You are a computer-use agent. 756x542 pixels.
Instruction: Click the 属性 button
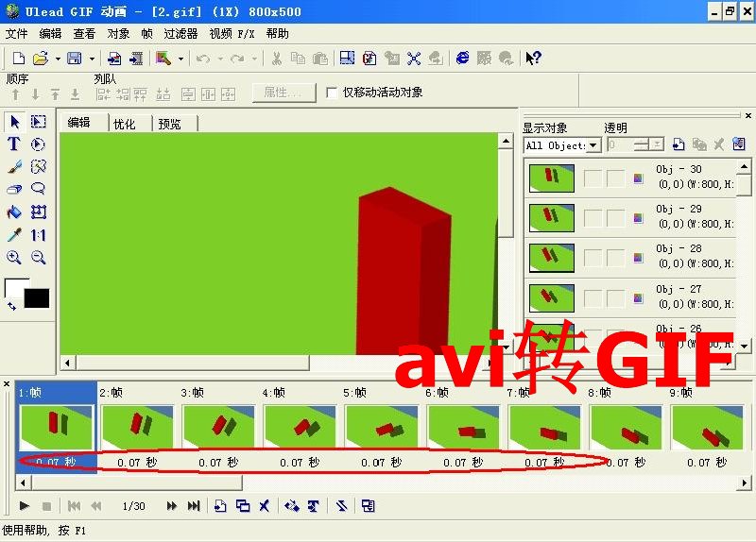[x=284, y=93]
